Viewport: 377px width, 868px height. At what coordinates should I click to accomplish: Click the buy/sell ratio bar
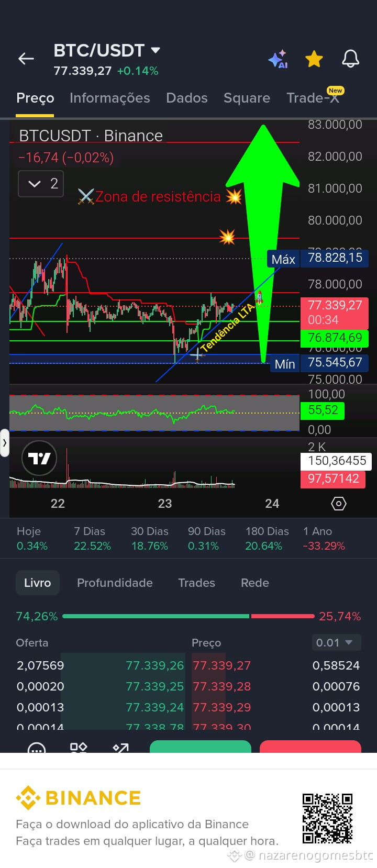188,616
